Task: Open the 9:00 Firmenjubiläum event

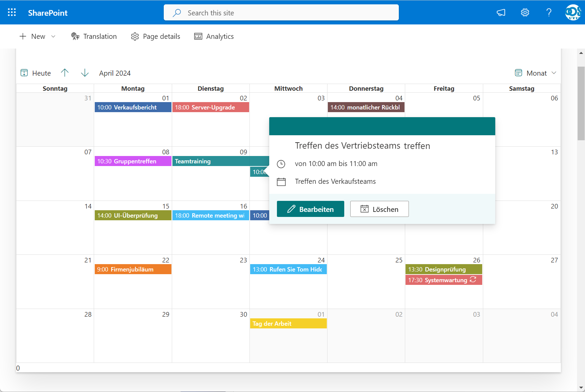Action: (133, 269)
